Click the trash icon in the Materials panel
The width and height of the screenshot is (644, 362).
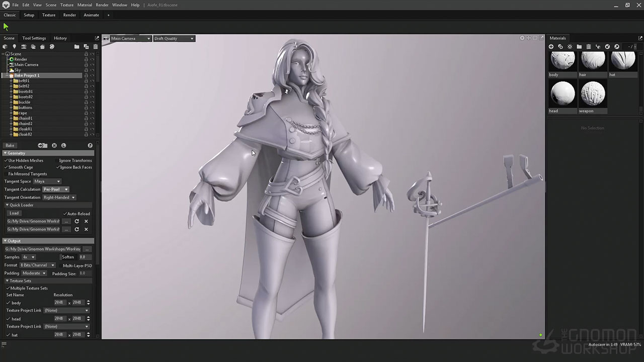(x=588, y=47)
